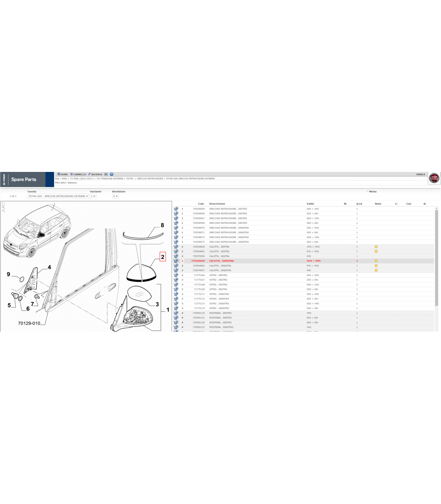Viewport: 441px width, 504px height.
Task: Open RICERCA in the top menu
Action: (x=95, y=174)
